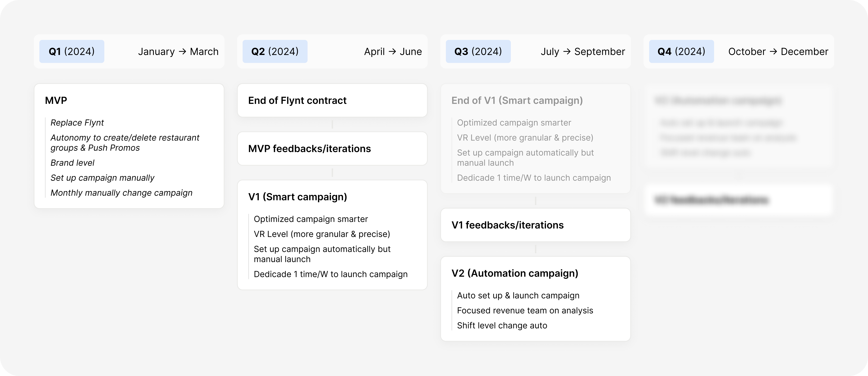Screen dimensions: 868x376
Task: Select the Monthly manually change campaign item
Action: coord(121,193)
